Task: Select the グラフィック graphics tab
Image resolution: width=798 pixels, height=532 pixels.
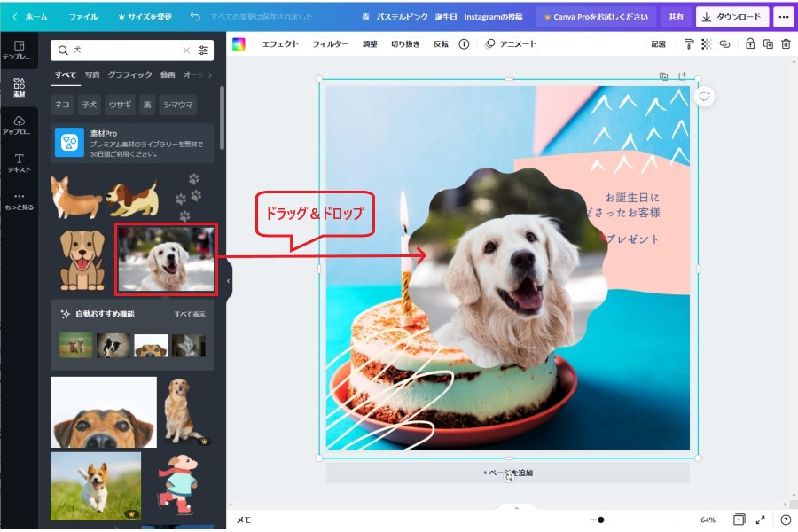Action: click(x=130, y=75)
